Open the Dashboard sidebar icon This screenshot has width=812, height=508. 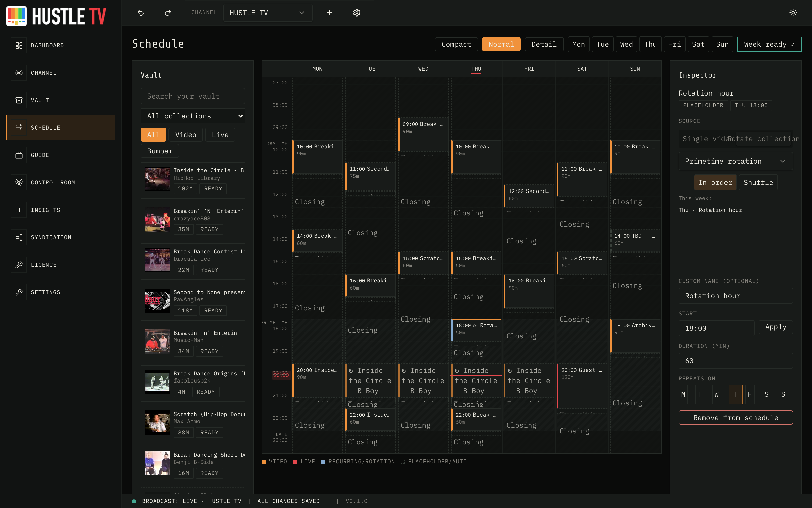coord(19,45)
